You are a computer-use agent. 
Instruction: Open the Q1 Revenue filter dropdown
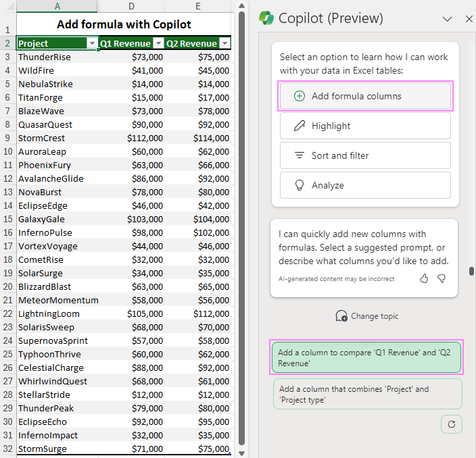coord(158,43)
